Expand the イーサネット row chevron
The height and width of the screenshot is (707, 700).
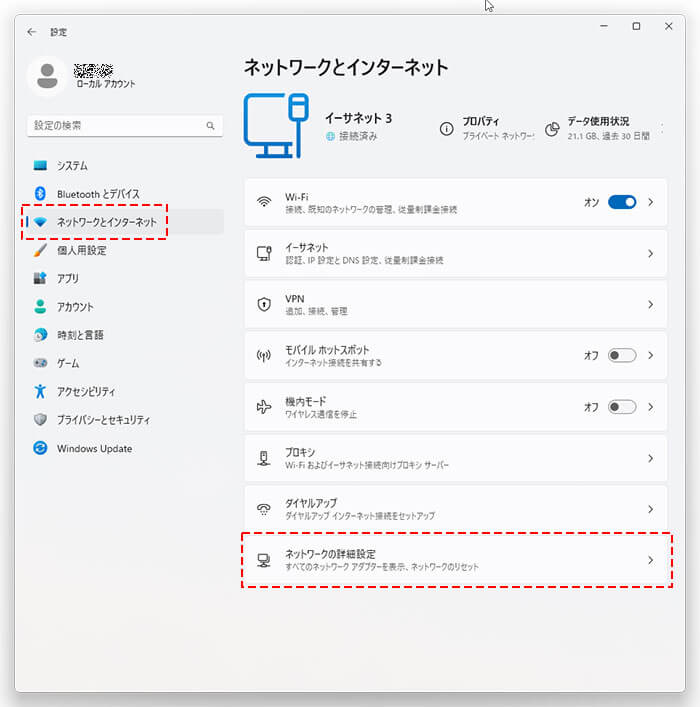pos(650,253)
